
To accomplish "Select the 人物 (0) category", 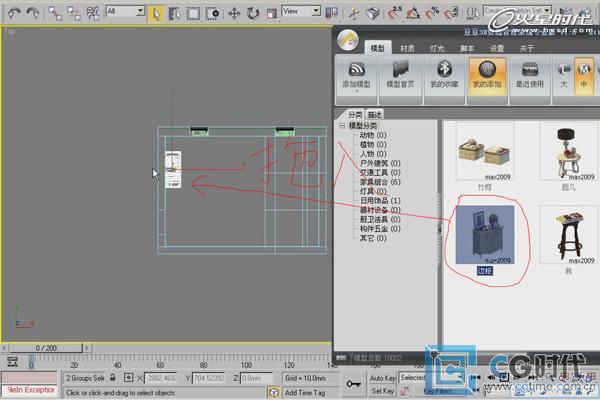I will click(373, 153).
